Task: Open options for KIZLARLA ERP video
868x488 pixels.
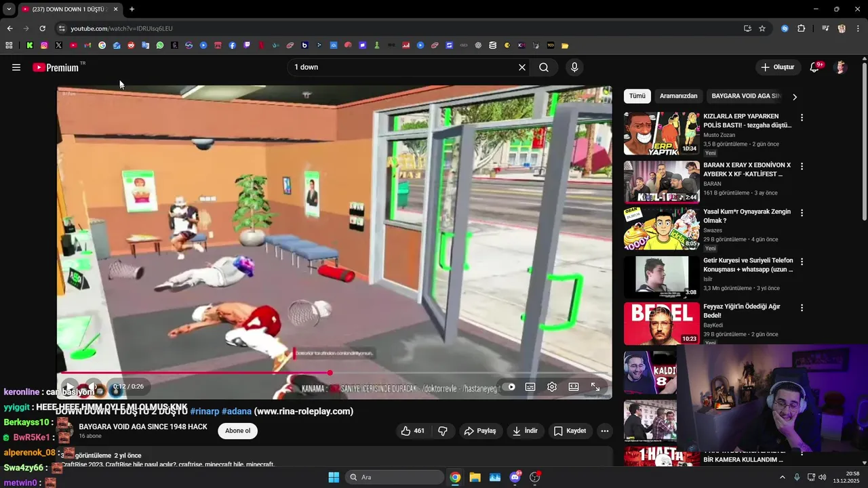Action: [802, 117]
